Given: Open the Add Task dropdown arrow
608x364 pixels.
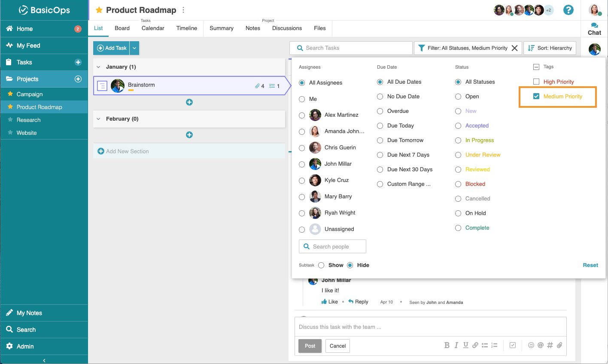Looking at the screenshot, I should point(134,48).
